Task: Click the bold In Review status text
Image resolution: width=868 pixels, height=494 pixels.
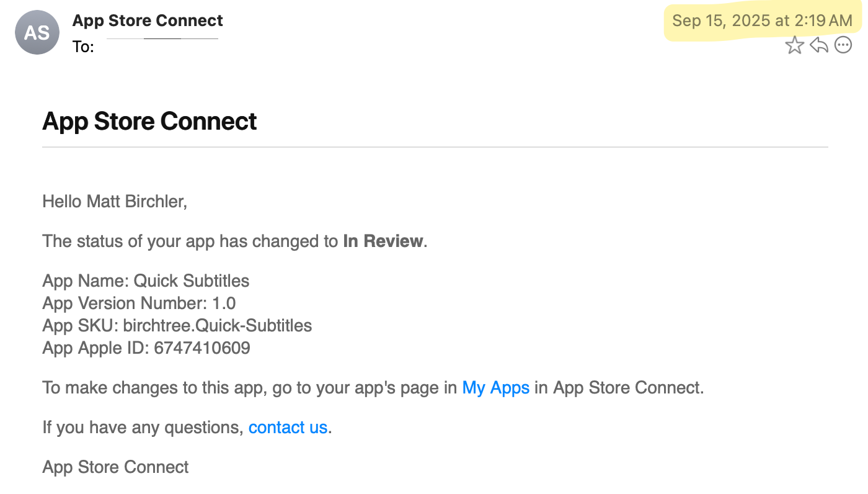Action: click(383, 241)
